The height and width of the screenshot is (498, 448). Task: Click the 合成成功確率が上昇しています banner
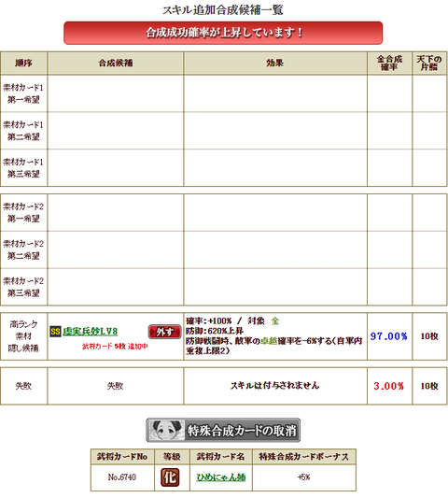[223, 33]
